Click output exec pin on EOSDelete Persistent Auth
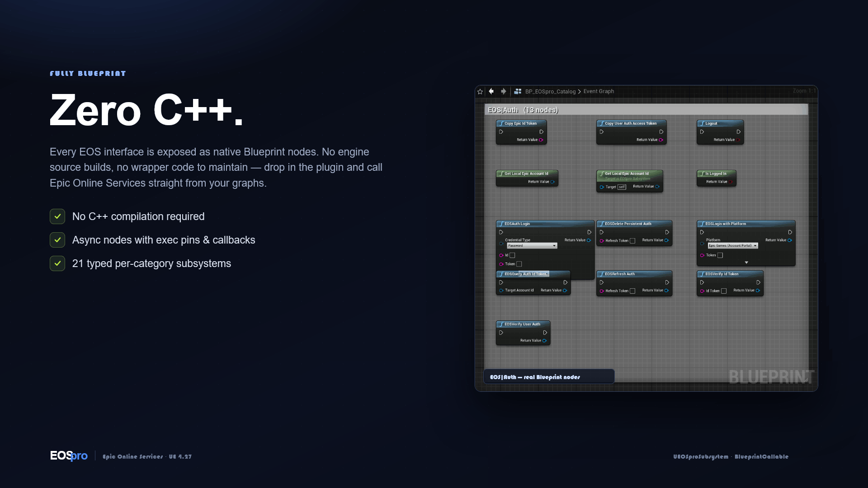 click(667, 232)
